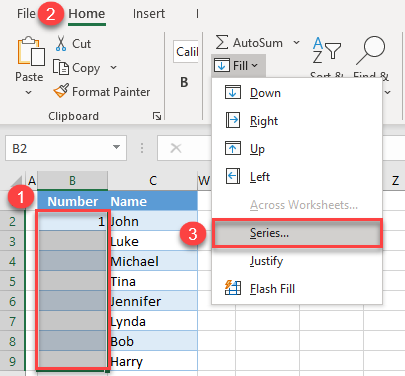Click the cell containing Jennifer

(153, 301)
